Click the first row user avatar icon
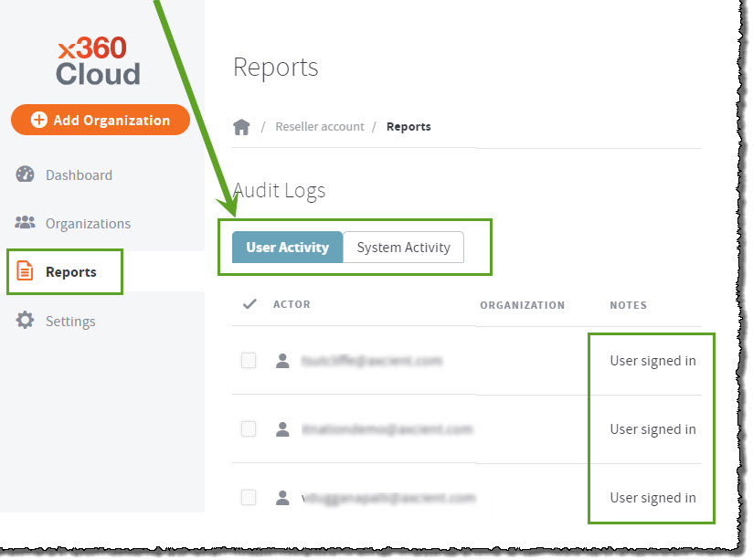The width and height of the screenshot is (753, 560). 283,361
